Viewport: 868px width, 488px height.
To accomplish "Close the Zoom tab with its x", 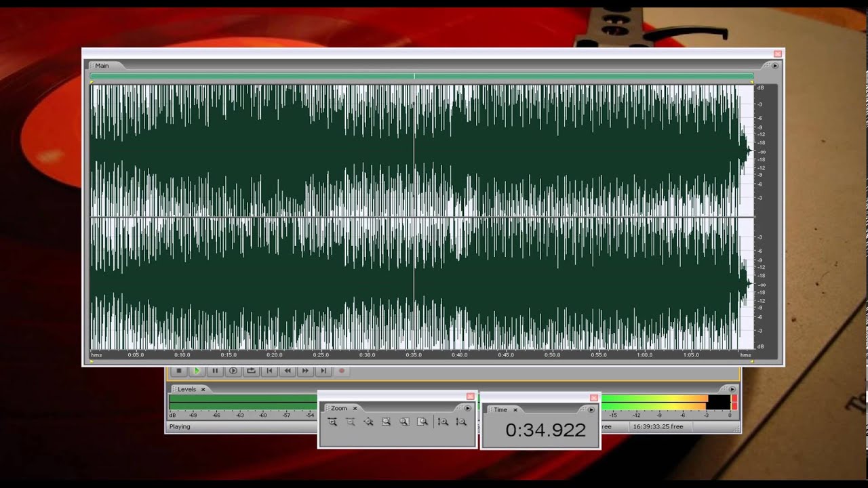I will click(355, 408).
